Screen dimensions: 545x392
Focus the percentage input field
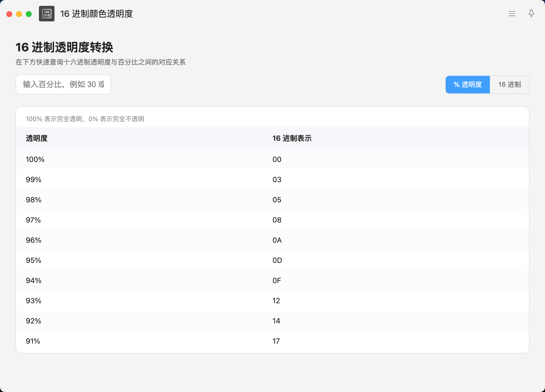point(63,84)
